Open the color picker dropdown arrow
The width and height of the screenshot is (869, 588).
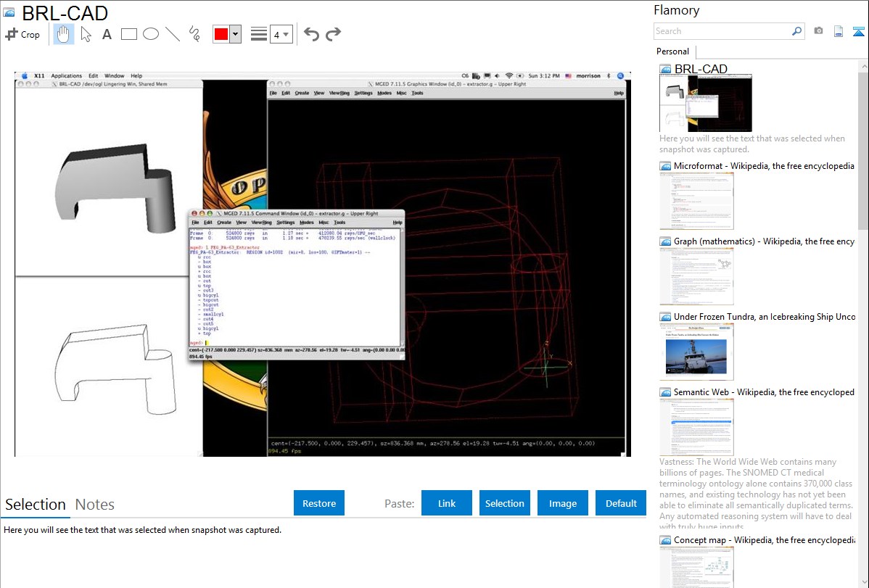235,34
